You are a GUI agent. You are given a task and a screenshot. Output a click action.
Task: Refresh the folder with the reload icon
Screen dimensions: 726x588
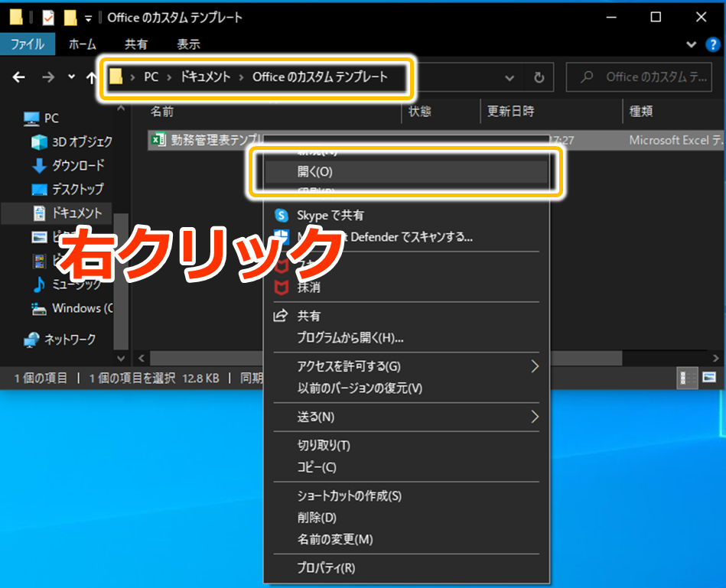539,77
